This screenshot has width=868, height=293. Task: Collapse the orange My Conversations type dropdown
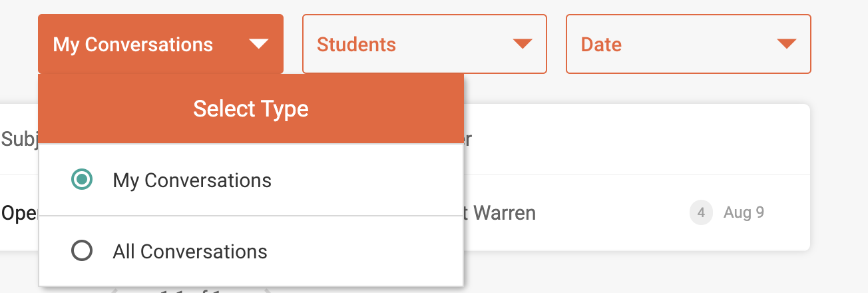(x=160, y=44)
